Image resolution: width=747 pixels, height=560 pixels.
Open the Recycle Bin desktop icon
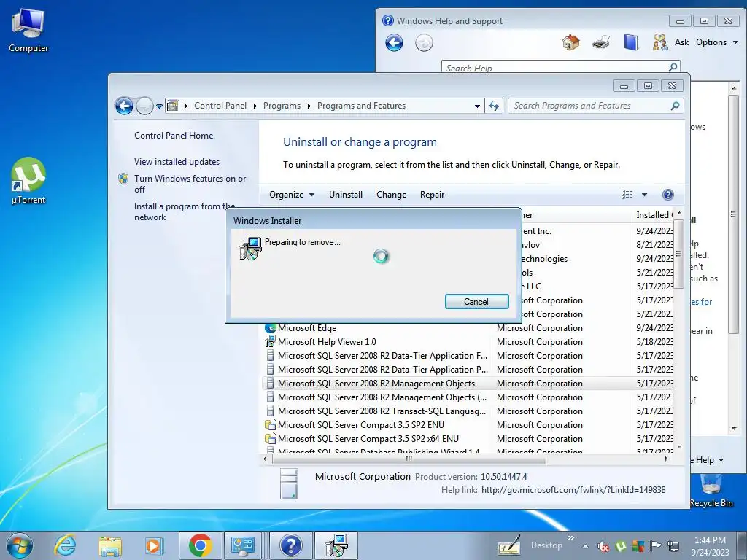point(711,491)
